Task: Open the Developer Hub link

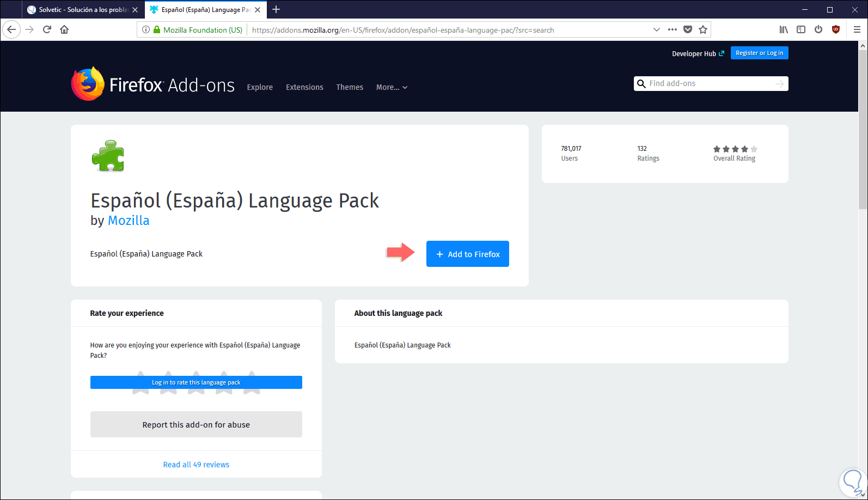Action: click(698, 53)
